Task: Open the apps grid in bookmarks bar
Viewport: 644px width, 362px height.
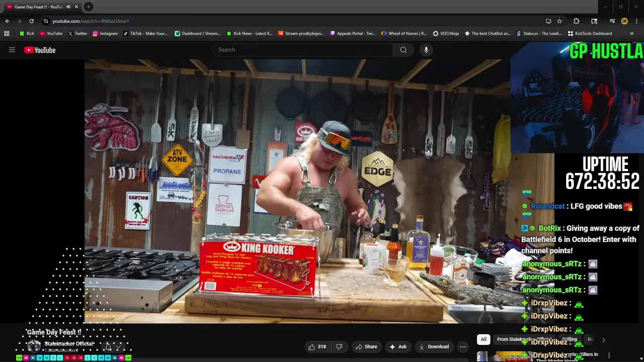Action: [7, 34]
